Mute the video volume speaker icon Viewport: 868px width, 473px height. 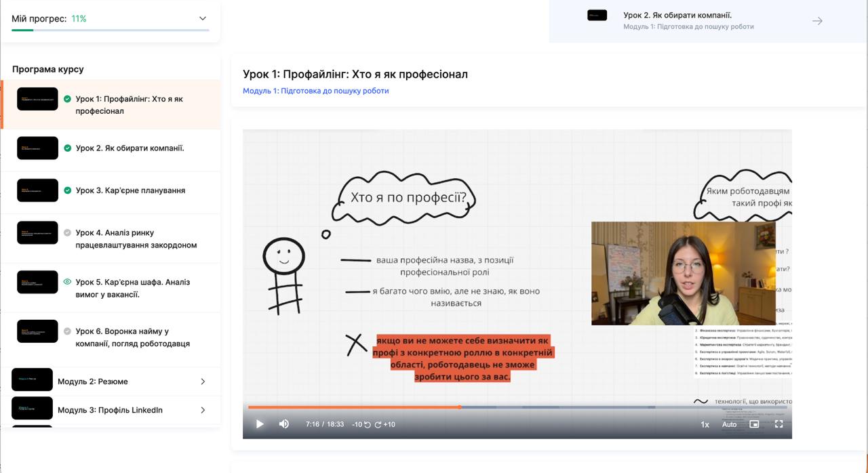coord(284,424)
